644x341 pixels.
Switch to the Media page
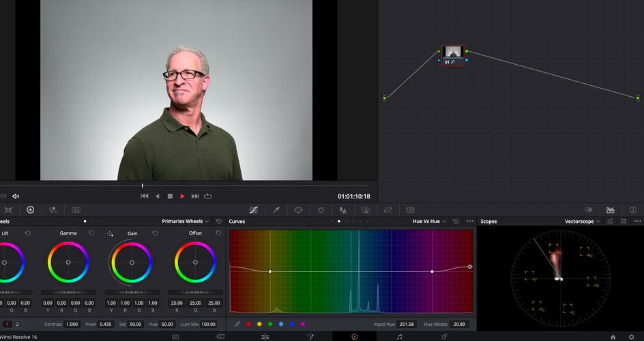click(175, 337)
